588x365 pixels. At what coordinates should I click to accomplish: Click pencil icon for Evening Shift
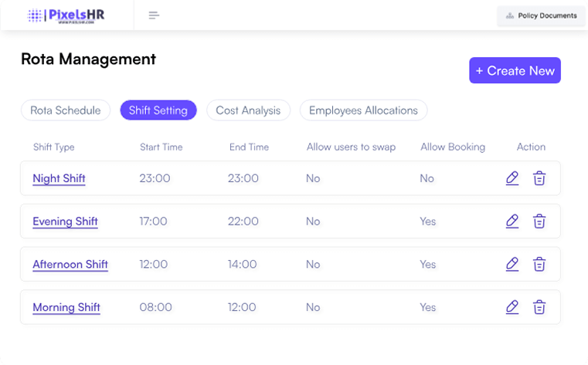pos(512,221)
